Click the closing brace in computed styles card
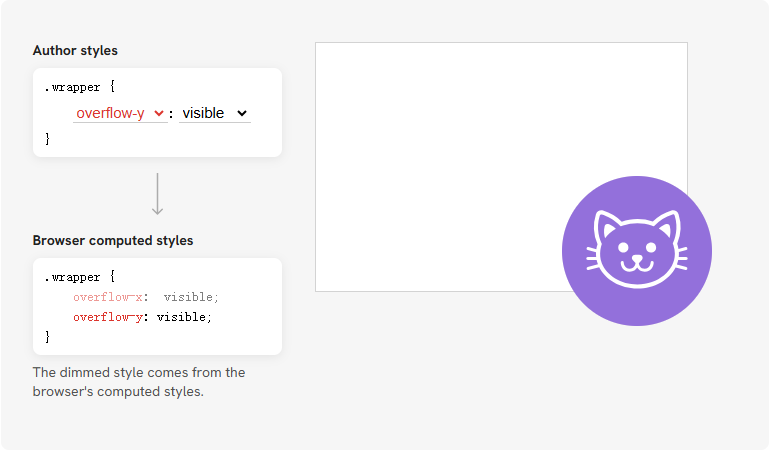This screenshot has height=450, width=769. pos(47,337)
